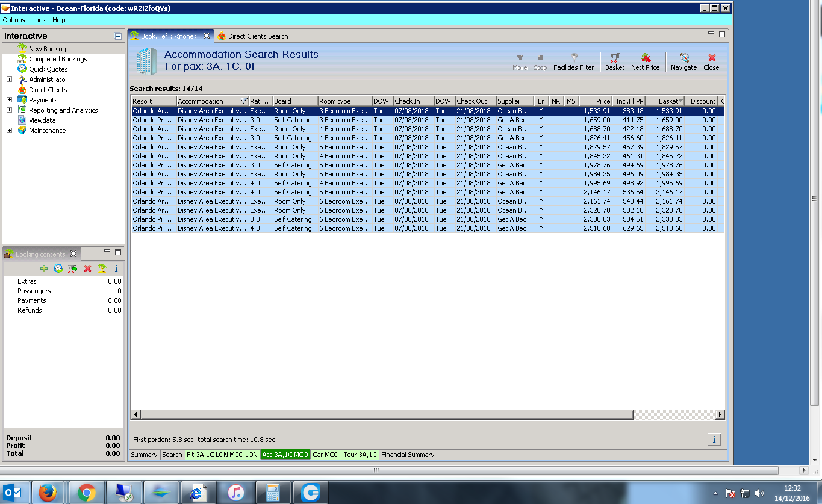This screenshot has height=504, width=822.
Task: Open the Navigate compass tool
Action: (683, 61)
